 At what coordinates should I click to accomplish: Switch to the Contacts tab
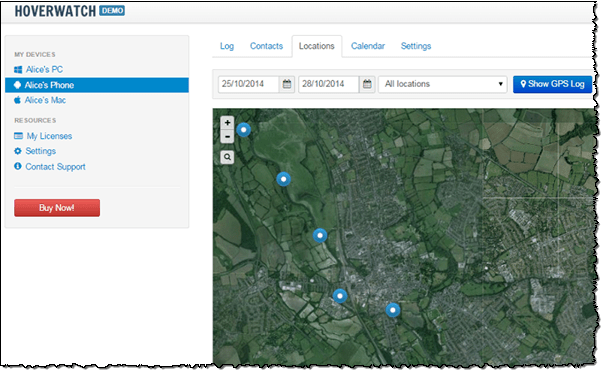coord(266,46)
